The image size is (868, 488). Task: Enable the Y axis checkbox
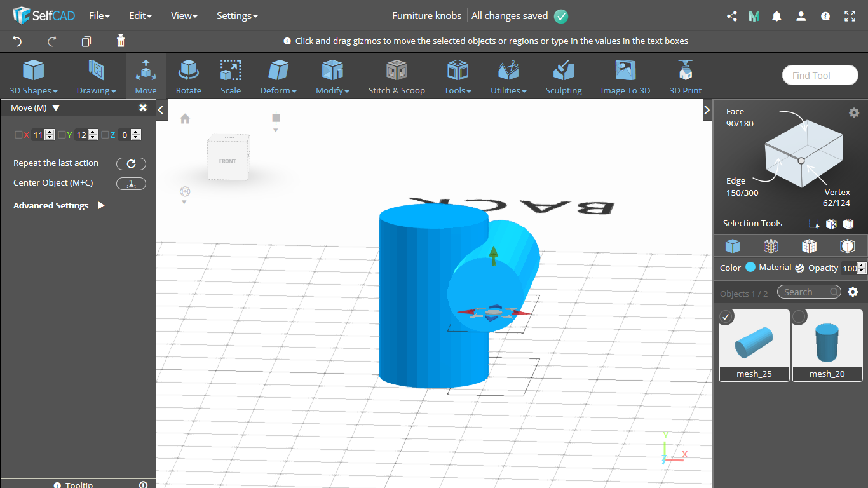coord(62,135)
